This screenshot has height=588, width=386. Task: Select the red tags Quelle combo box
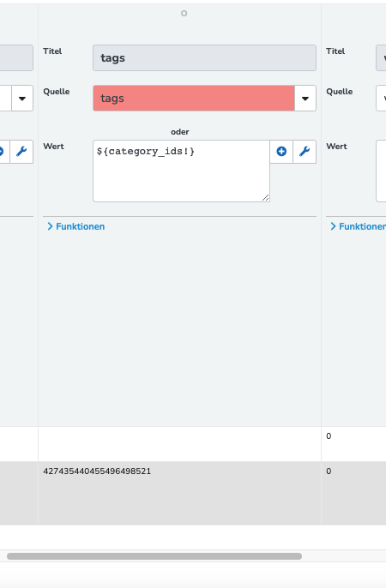coord(194,99)
